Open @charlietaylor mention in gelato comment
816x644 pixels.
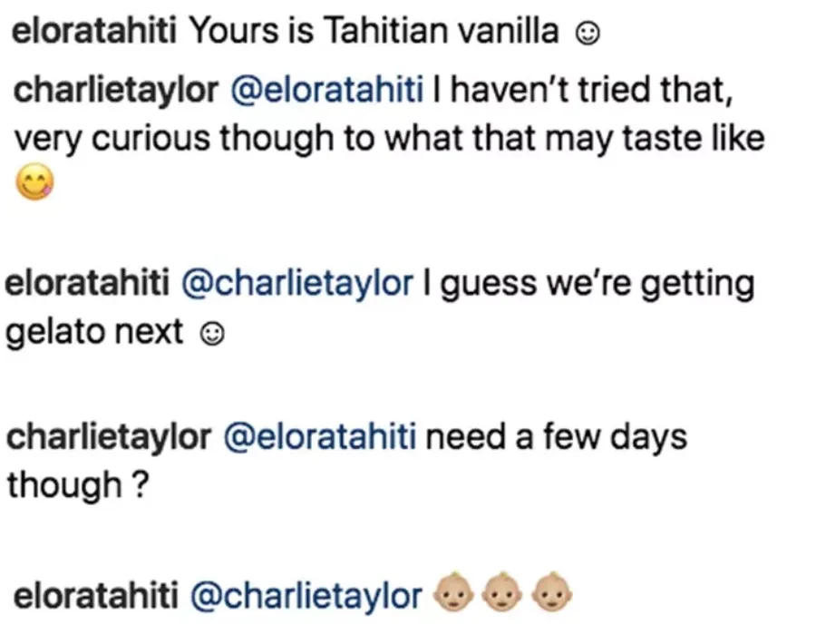(297, 284)
